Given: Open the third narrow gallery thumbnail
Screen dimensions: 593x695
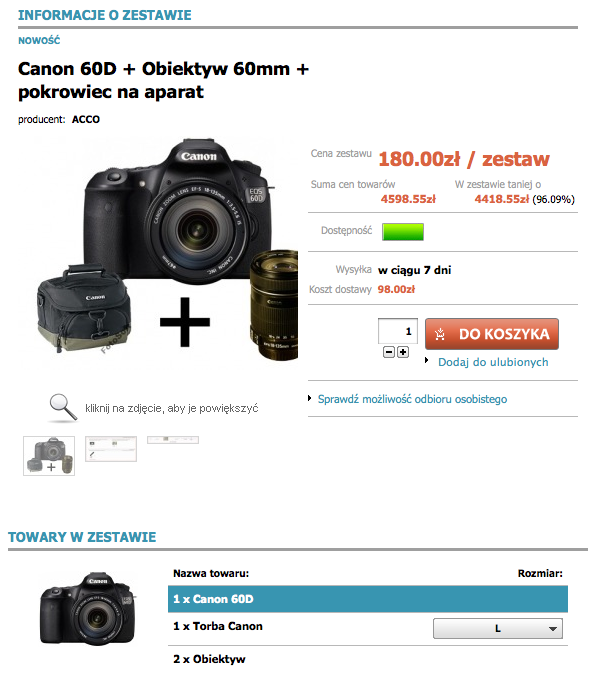Looking at the screenshot, I should [173, 440].
